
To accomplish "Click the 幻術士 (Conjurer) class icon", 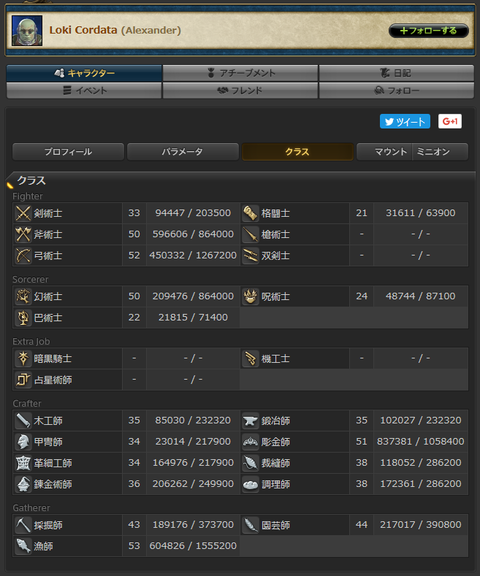I will [x=23, y=296].
